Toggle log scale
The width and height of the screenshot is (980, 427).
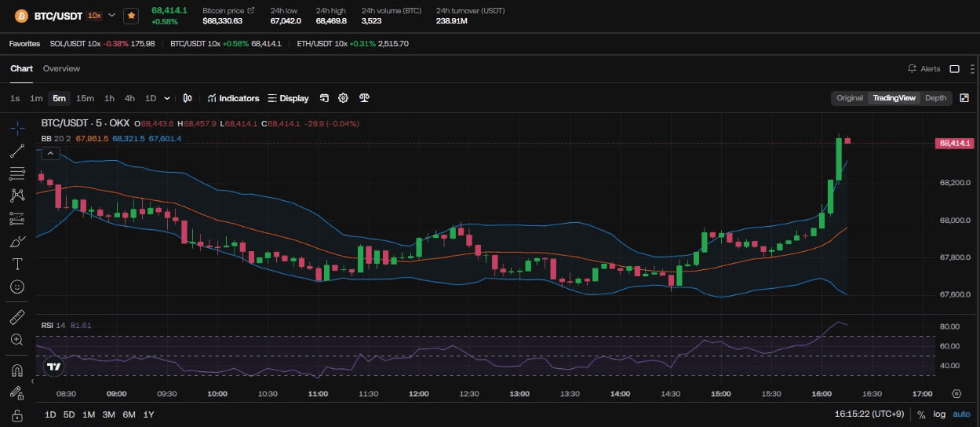(940, 414)
